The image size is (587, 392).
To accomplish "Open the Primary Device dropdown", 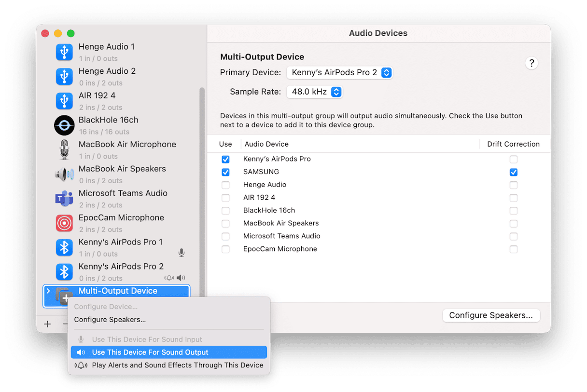I will [x=339, y=72].
